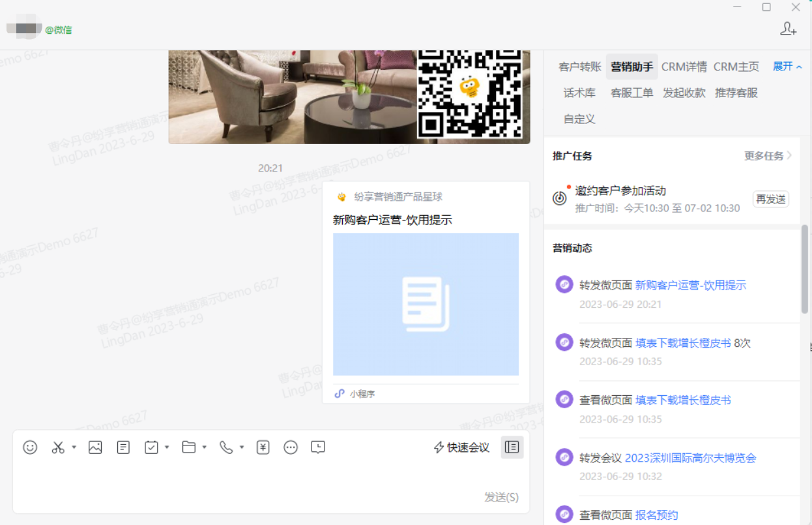This screenshot has width=812, height=525.
Task: Open the QR code in living room image
Action: (x=470, y=93)
